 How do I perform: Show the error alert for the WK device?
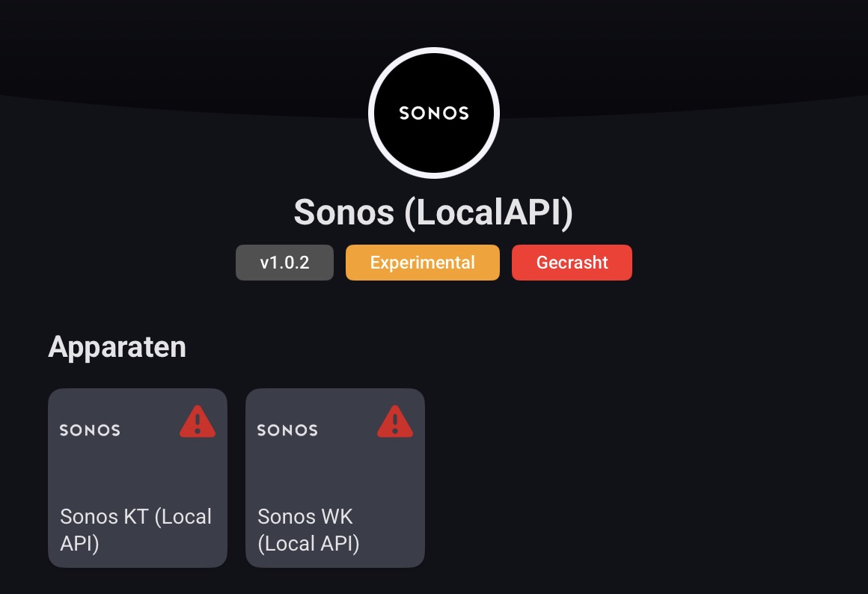click(x=395, y=422)
